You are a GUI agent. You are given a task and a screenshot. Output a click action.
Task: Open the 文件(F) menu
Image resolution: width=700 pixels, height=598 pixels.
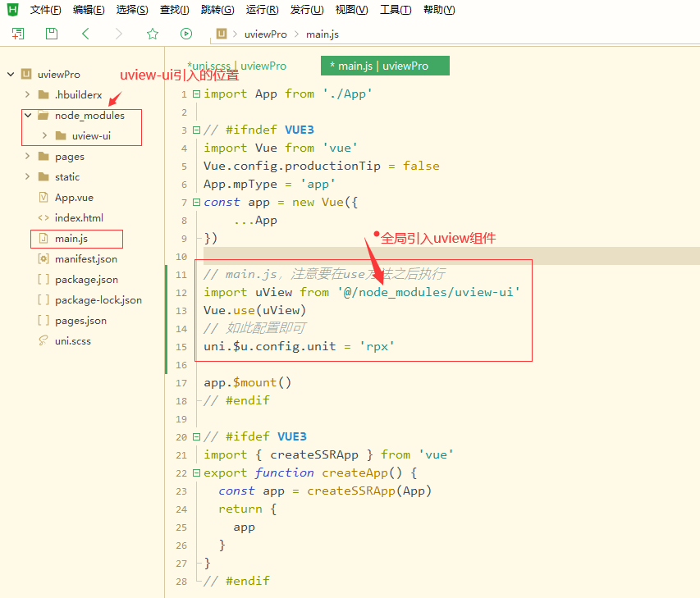45,10
